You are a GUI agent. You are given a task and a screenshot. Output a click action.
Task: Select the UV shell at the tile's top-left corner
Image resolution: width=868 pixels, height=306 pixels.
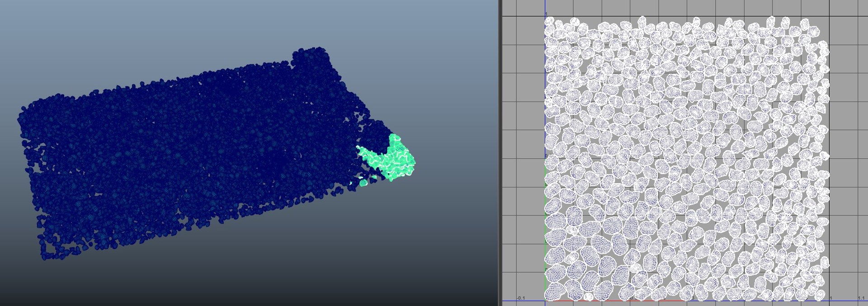pos(549,22)
